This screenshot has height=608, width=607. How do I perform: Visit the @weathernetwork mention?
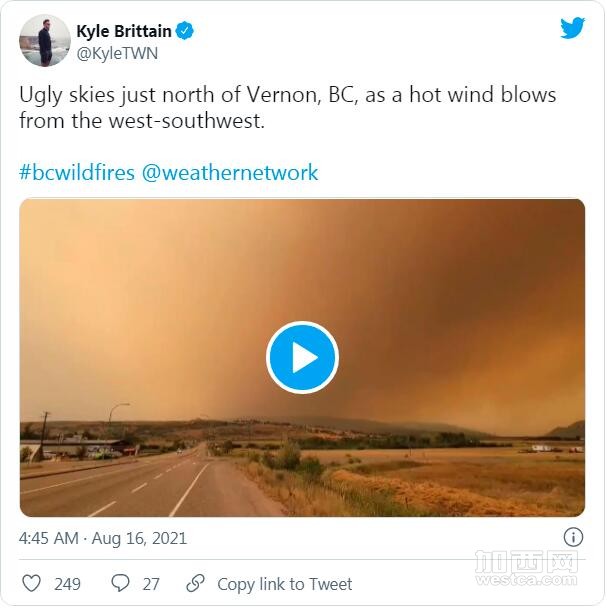click(230, 172)
